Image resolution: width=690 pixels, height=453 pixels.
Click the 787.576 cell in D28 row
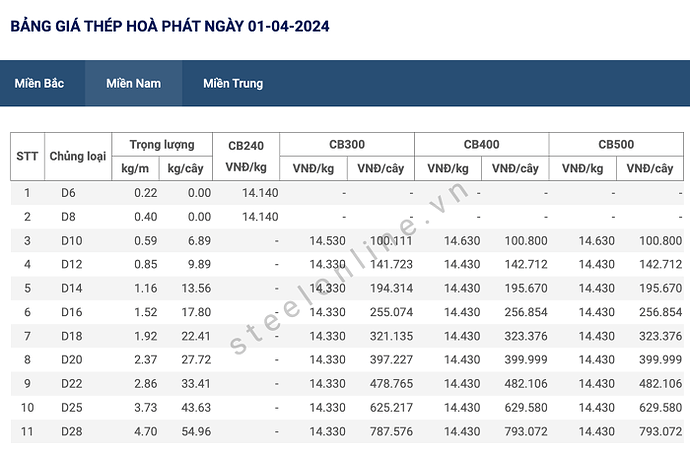click(x=391, y=431)
